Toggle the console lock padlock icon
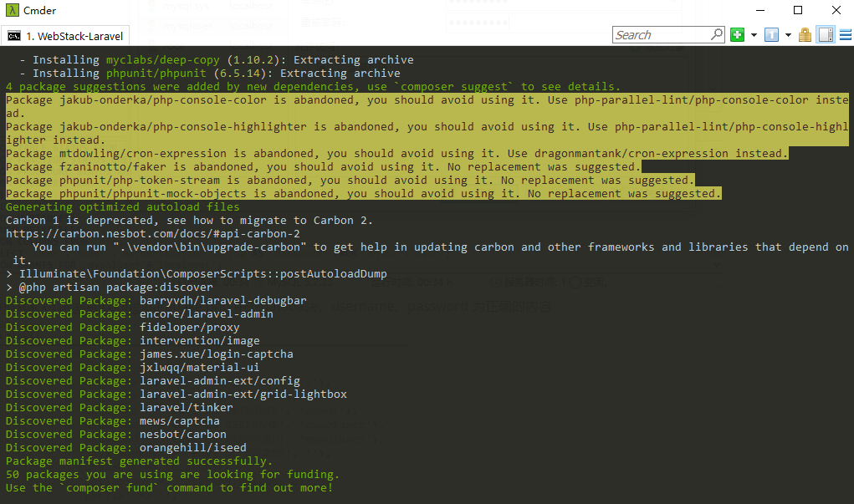The height and width of the screenshot is (504, 854). (805, 35)
